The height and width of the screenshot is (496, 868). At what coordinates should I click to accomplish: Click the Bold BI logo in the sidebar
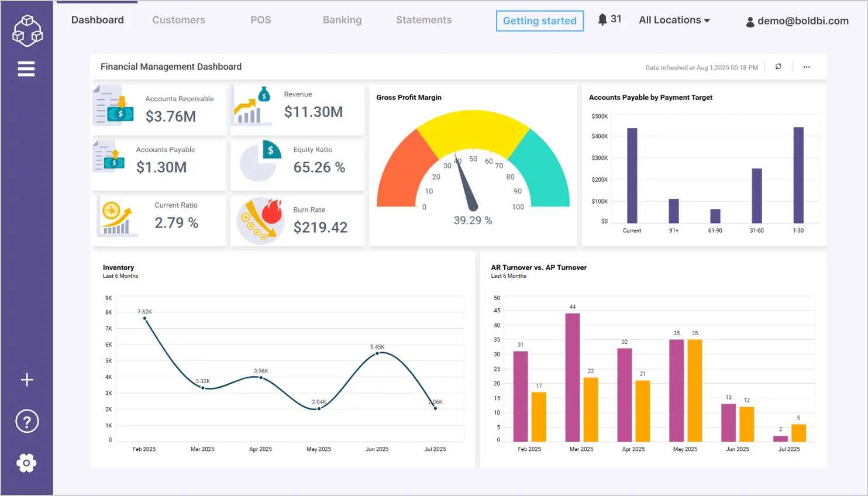[27, 30]
